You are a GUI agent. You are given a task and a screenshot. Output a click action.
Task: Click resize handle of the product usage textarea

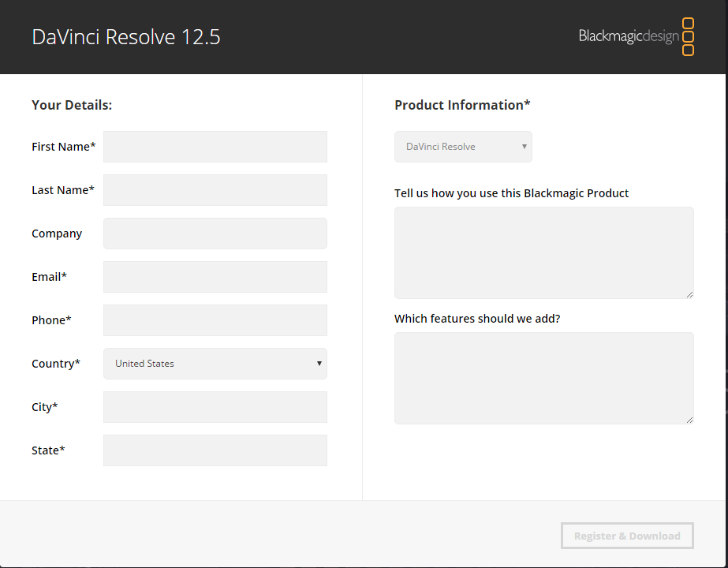(689, 294)
